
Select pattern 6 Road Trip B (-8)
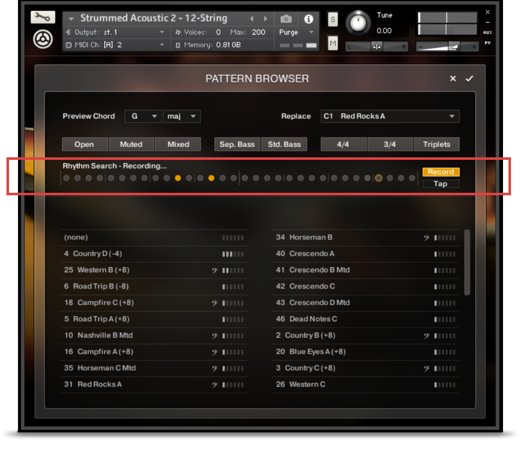(154, 286)
